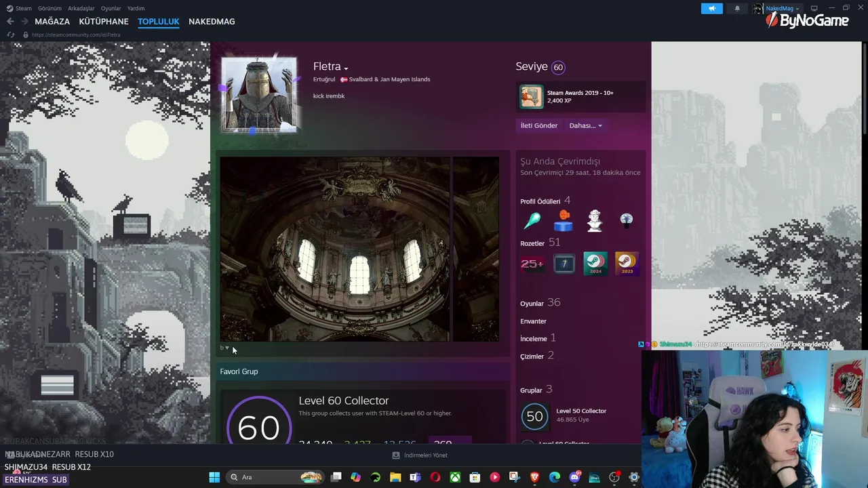
Task: Click the orange-and-blue profile award icon
Action: [563, 220]
